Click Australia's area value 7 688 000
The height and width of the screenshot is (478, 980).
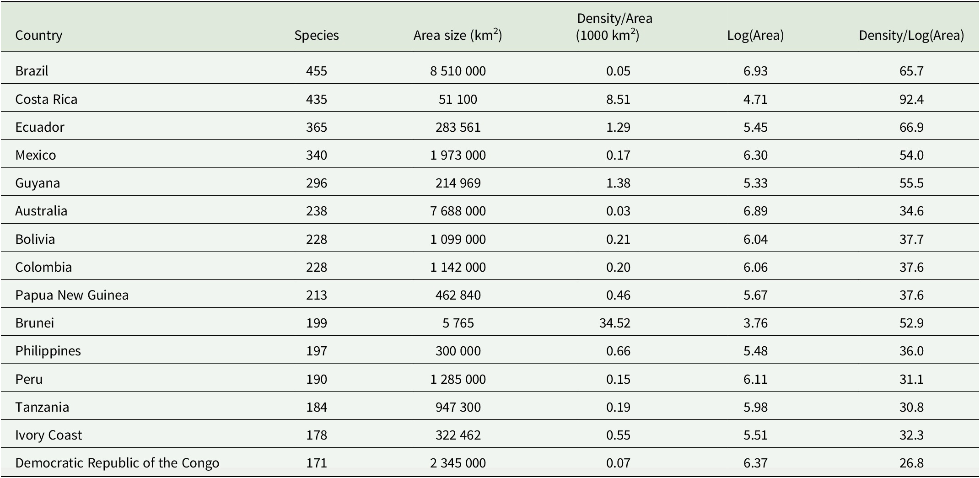pyautogui.click(x=458, y=211)
